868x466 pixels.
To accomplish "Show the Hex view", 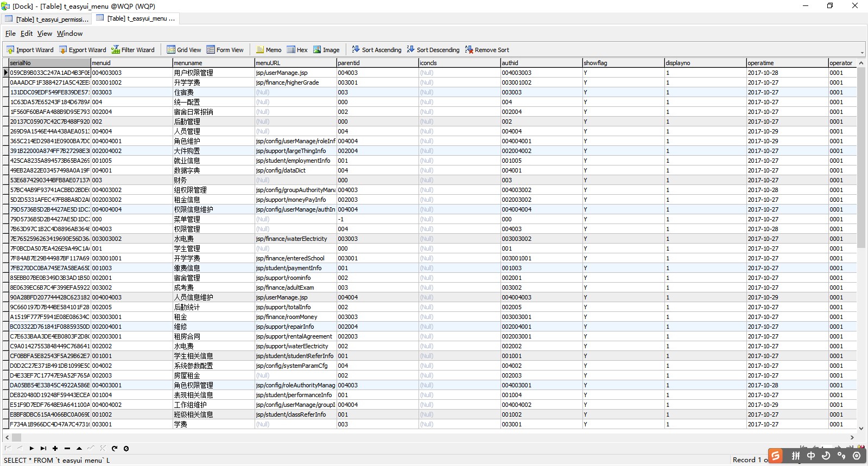I will click(x=297, y=50).
